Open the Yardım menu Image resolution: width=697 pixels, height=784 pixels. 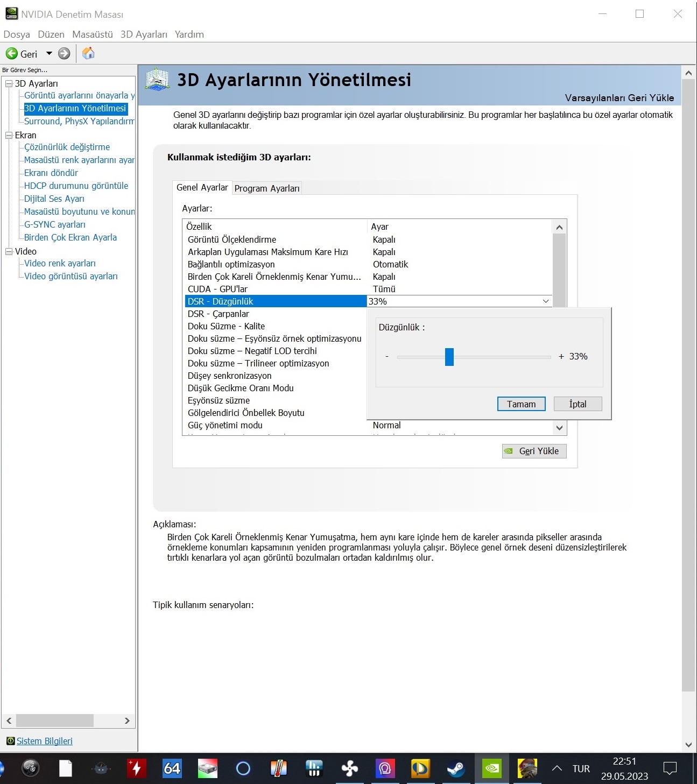coord(189,34)
